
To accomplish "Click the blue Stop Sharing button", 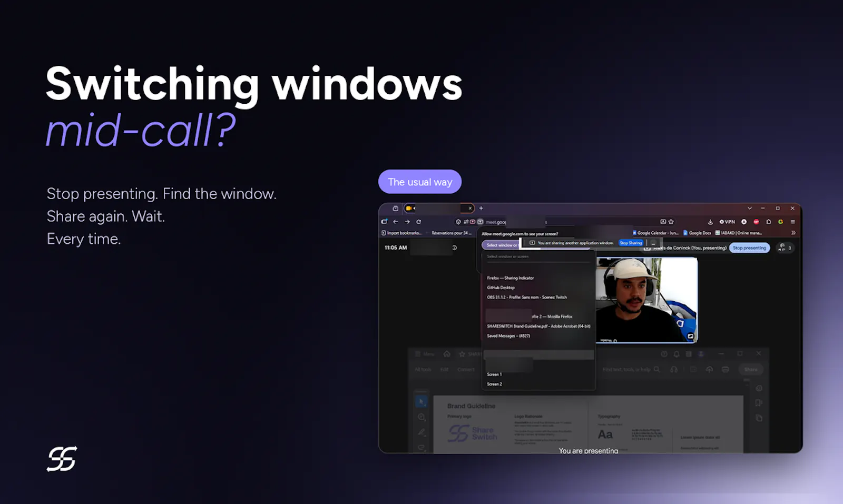I will pos(631,243).
